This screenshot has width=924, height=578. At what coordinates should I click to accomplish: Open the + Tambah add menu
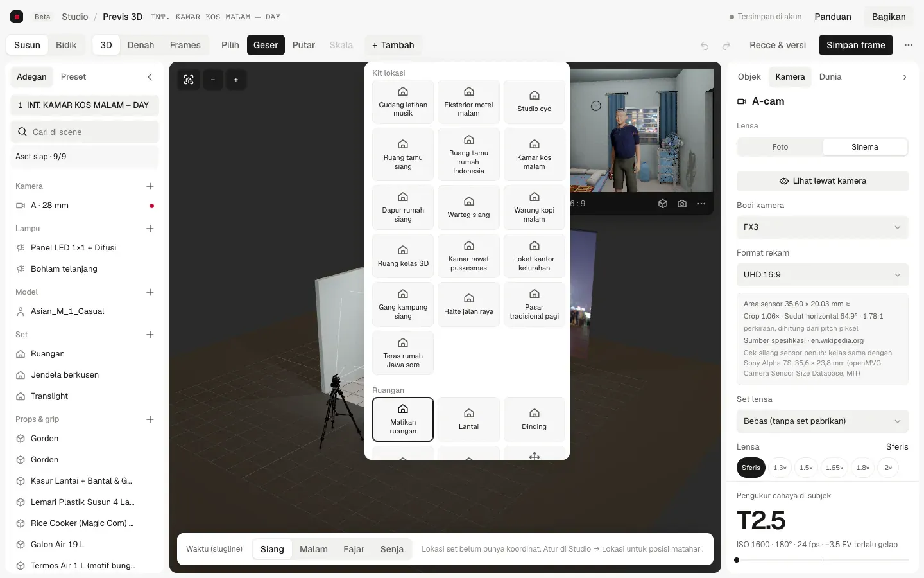pyautogui.click(x=393, y=45)
